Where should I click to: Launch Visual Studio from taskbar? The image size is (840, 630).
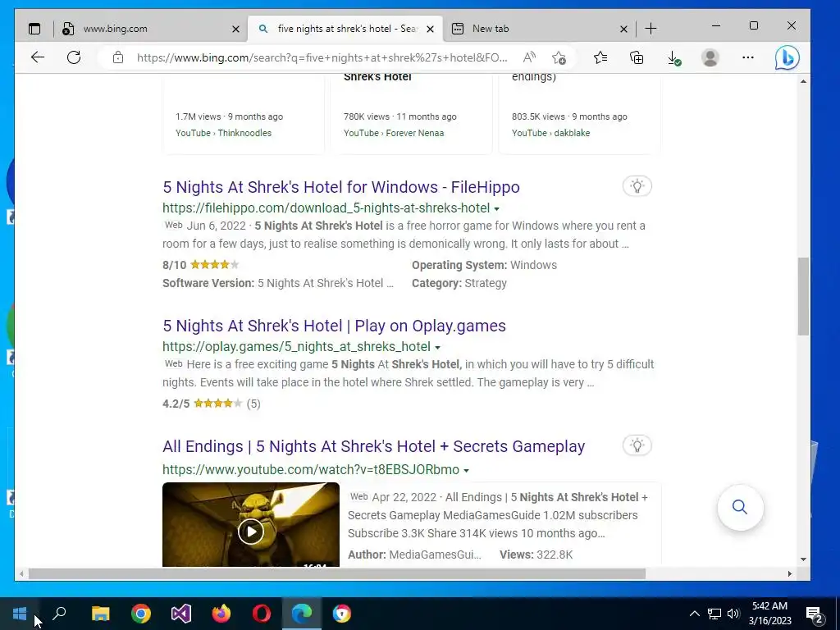coord(181,614)
